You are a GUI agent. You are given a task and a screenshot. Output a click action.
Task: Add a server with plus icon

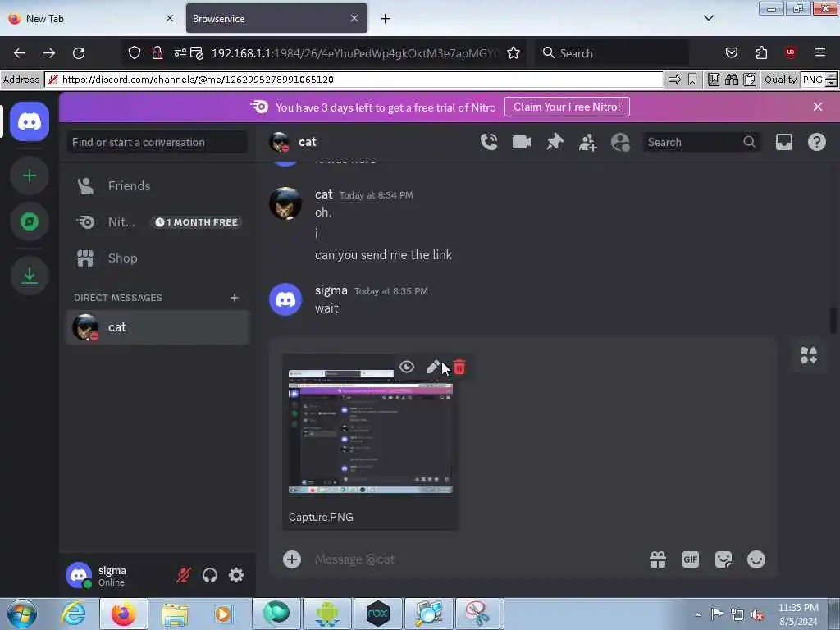tap(30, 176)
